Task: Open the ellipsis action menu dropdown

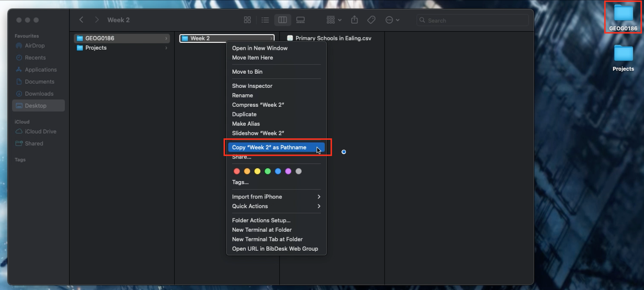Action: click(x=392, y=20)
